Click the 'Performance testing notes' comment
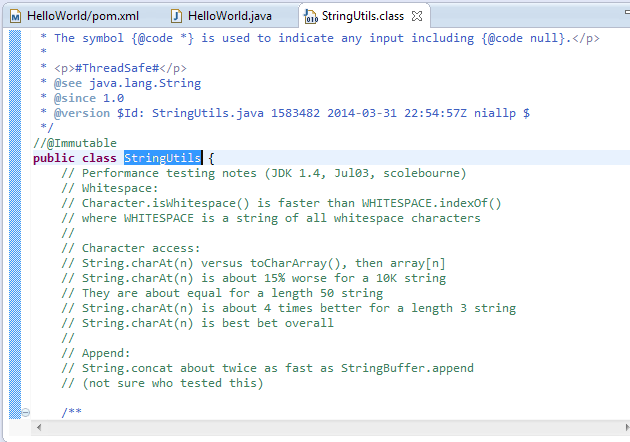The height and width of the screenshot is (442, 630). point(264,173)
